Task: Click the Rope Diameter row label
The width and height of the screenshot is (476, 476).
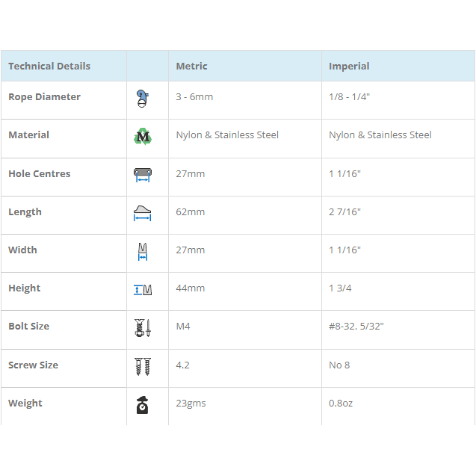Action: pos(44,97)
